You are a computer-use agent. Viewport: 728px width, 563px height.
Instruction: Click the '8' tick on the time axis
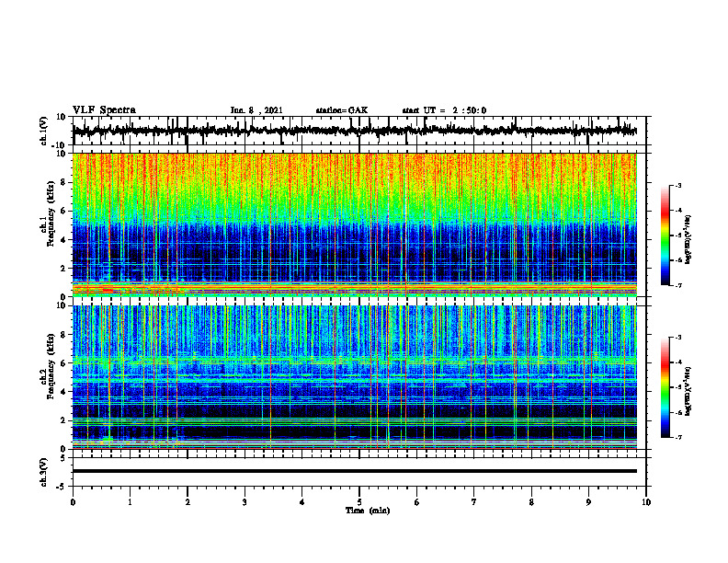pyautogui.click(x=531, y=502)
